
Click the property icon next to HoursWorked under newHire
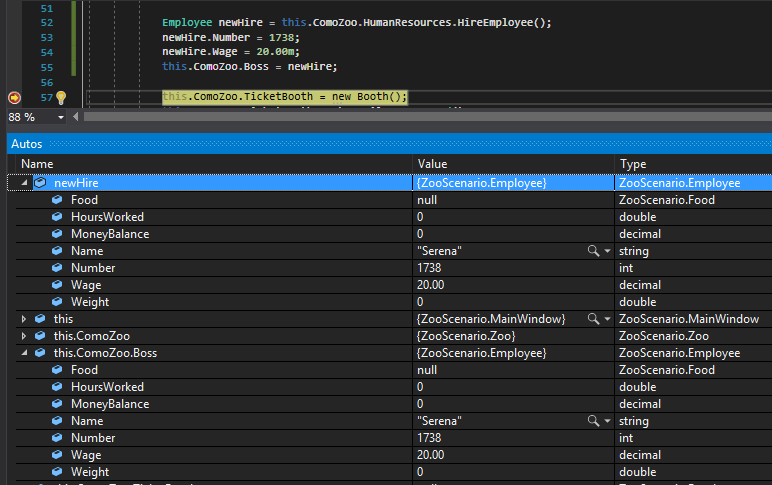[57, 217]
